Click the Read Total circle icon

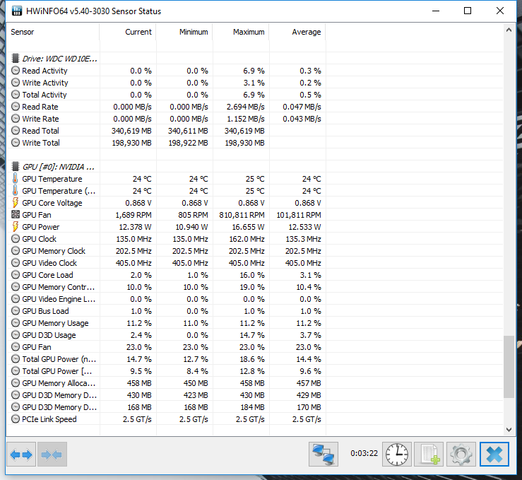15,131
